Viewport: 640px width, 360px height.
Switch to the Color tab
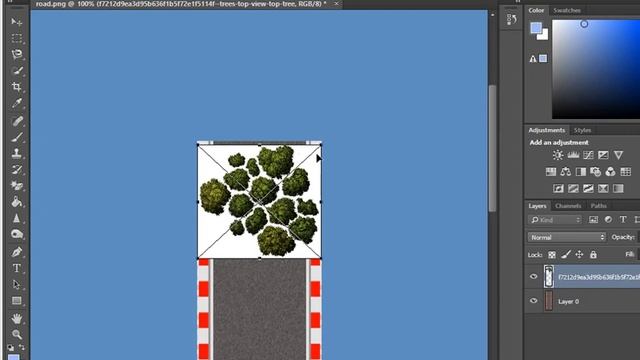536,11
